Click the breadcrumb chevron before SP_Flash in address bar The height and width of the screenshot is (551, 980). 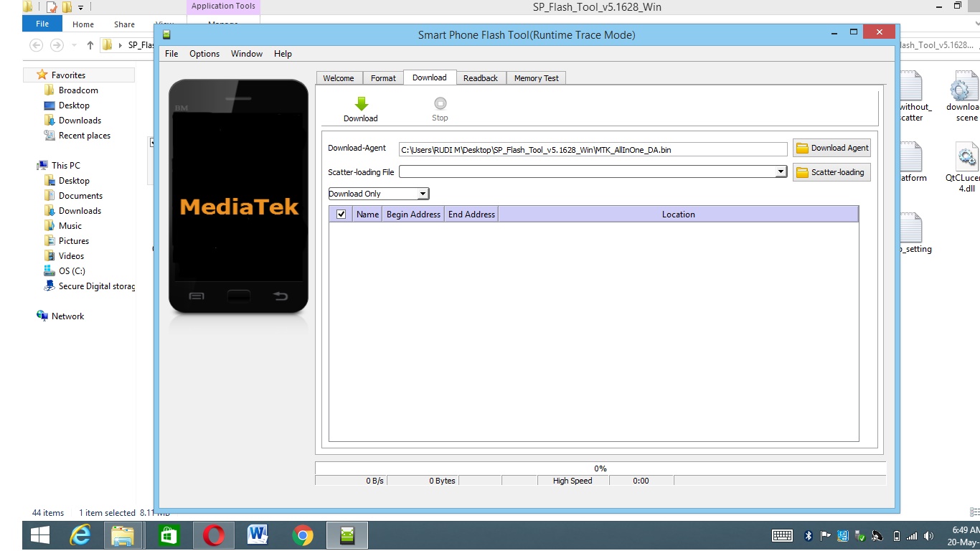120,45
